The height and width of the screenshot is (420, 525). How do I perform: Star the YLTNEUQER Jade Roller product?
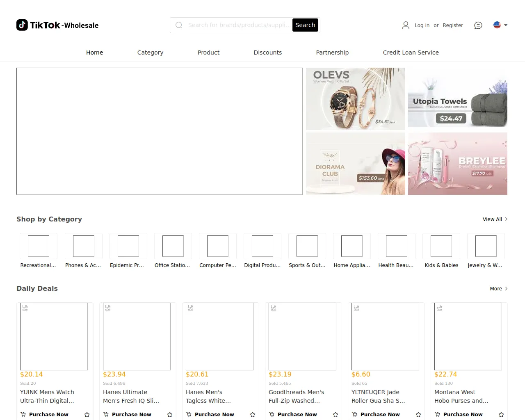point(418,415)
